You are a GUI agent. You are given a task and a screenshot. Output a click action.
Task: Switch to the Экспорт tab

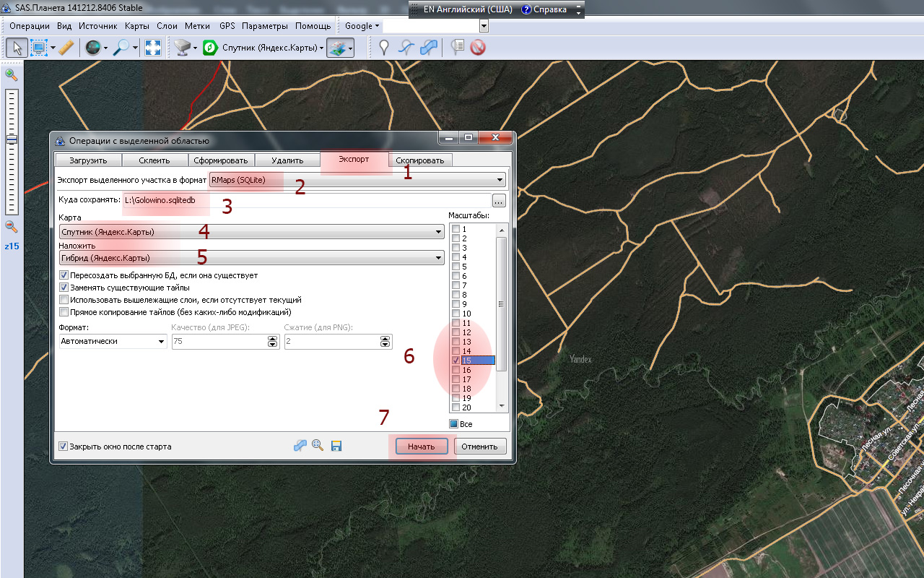tap(354, 159)
